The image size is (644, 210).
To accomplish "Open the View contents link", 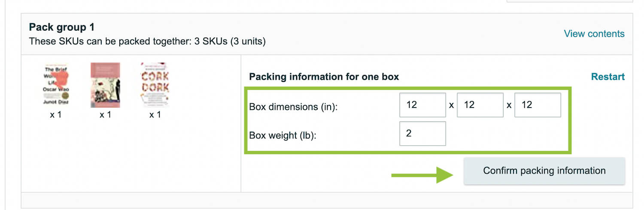I will [x=594, y=34].
